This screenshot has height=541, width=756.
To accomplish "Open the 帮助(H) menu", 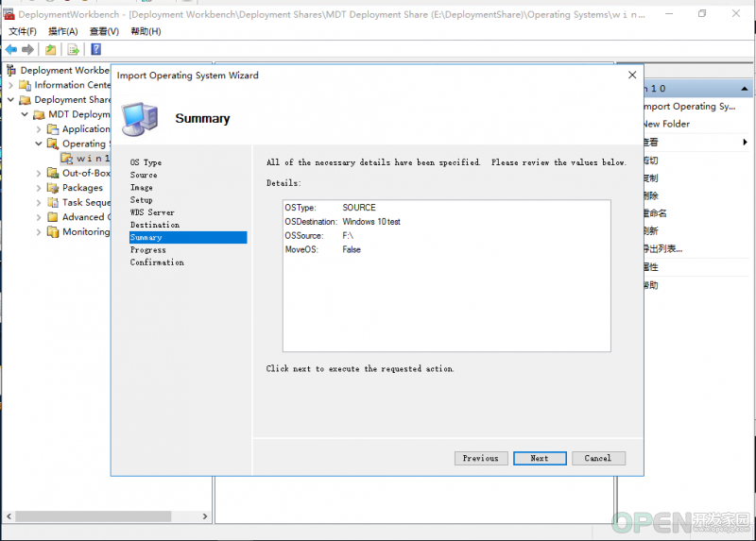I will [x=146, y=31].
